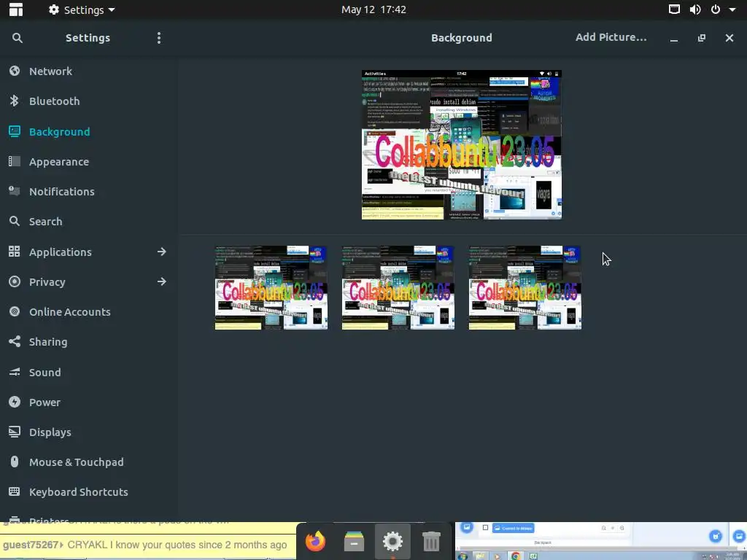Select the Network icon in sidebar
747x560 pixels.
[15, 71]
